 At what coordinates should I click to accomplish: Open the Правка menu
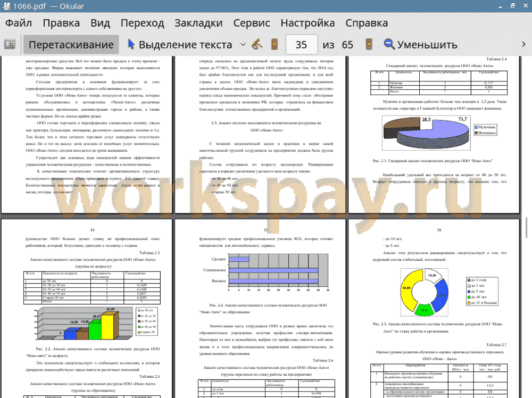click(x=61, y=23)
